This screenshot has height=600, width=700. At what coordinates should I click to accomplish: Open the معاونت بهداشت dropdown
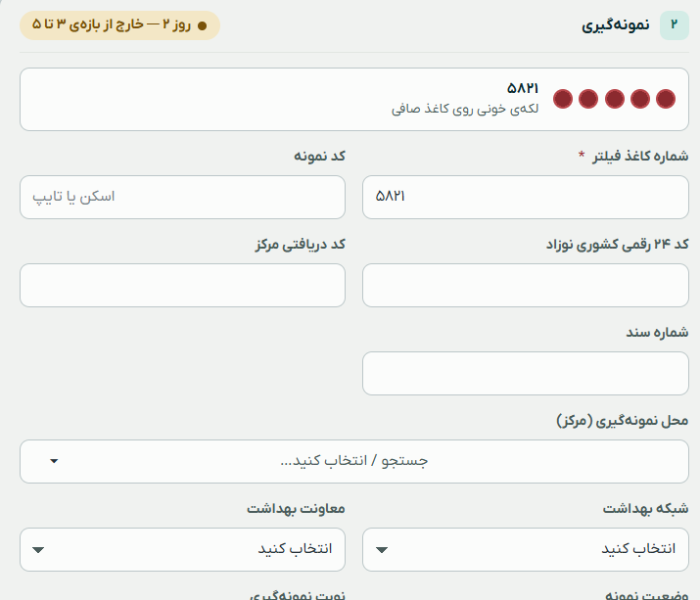click(x=183, y=549)
